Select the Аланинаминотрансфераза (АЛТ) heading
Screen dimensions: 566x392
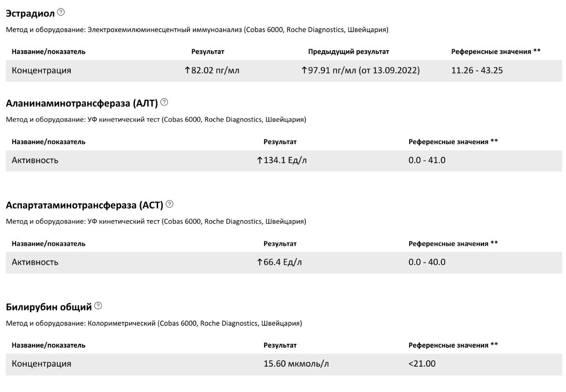(82, 103)
